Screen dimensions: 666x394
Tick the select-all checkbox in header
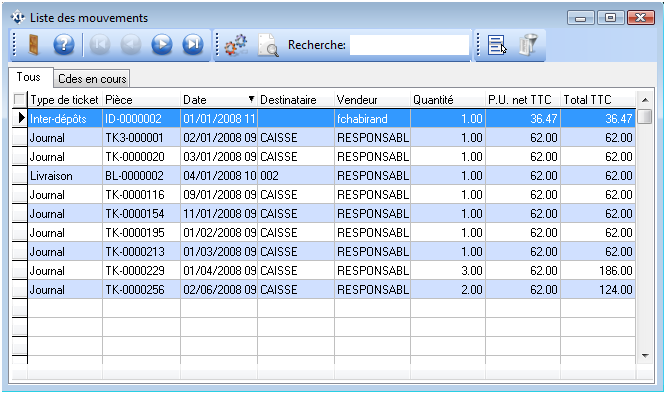coord(20,100)
